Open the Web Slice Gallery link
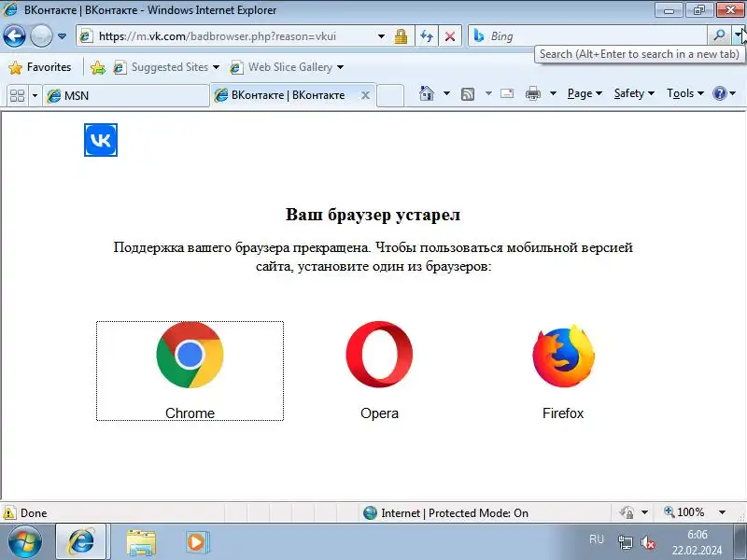747x560 pixels. (x=281, y=67)
